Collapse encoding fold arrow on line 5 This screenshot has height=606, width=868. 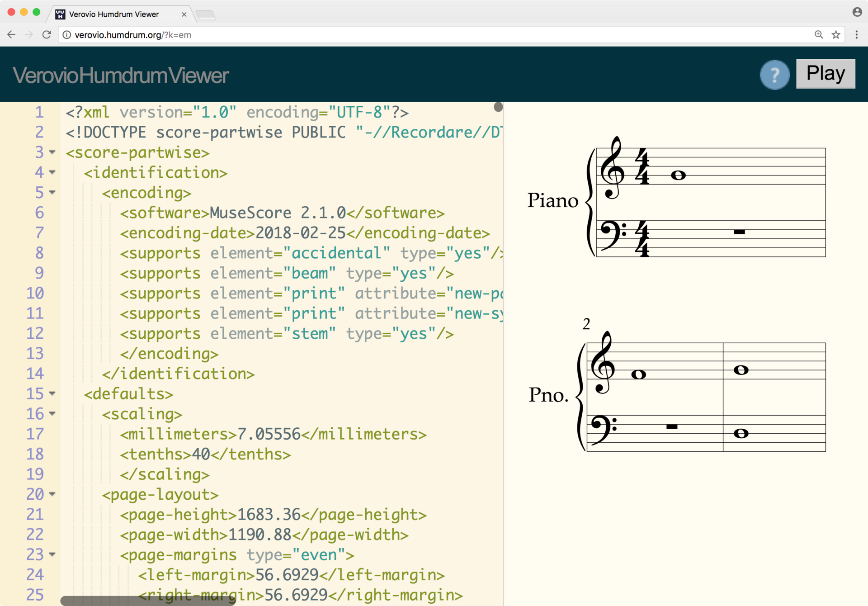pyautogui.click(x=52, y=193)
